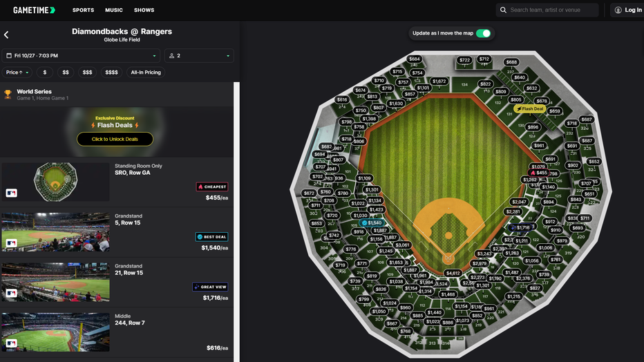The image size is (644, 362).
Task: Click the World Series trophy icon
Action: 8,95
